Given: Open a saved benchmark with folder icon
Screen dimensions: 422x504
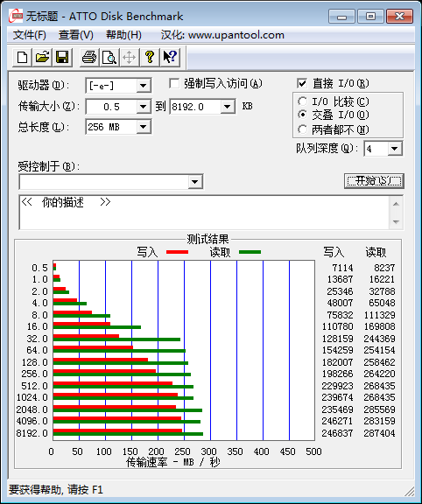Looking at the screenshot, I should [42, 58].
